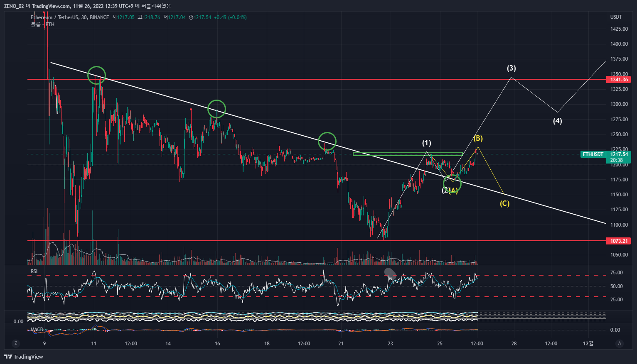The height and width of the screenshot is (364, 637).
Task: Click the 25.00 RSI scale value
Action: pyautogui.click(x=616, y=300)
